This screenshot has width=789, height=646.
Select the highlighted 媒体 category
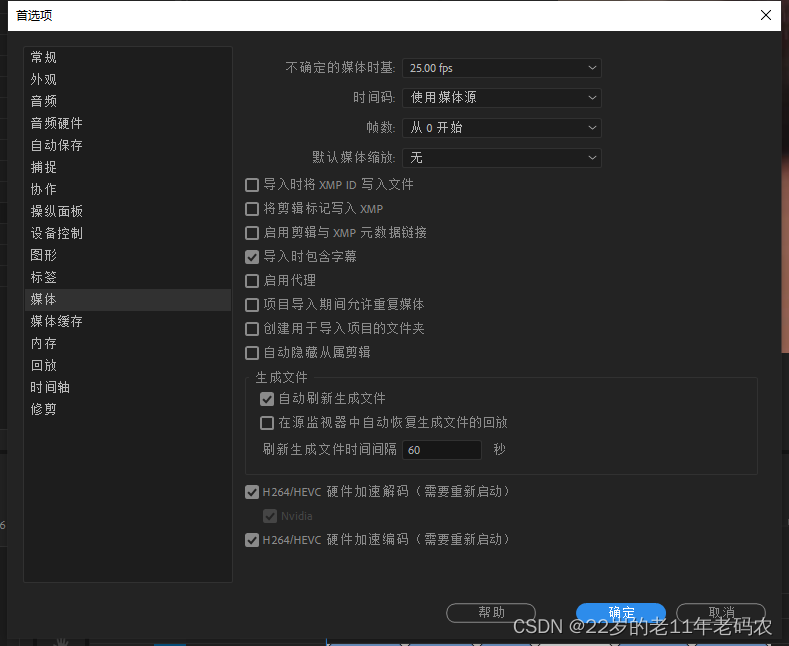128,299
